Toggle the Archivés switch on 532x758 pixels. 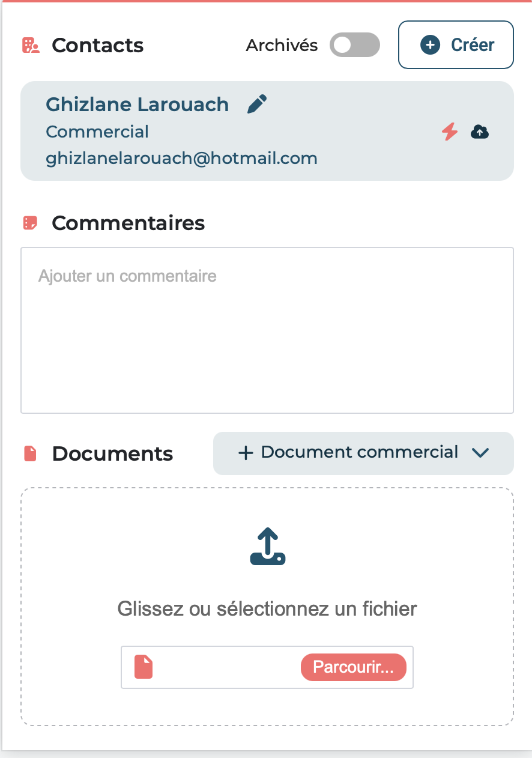pos(355,45)
